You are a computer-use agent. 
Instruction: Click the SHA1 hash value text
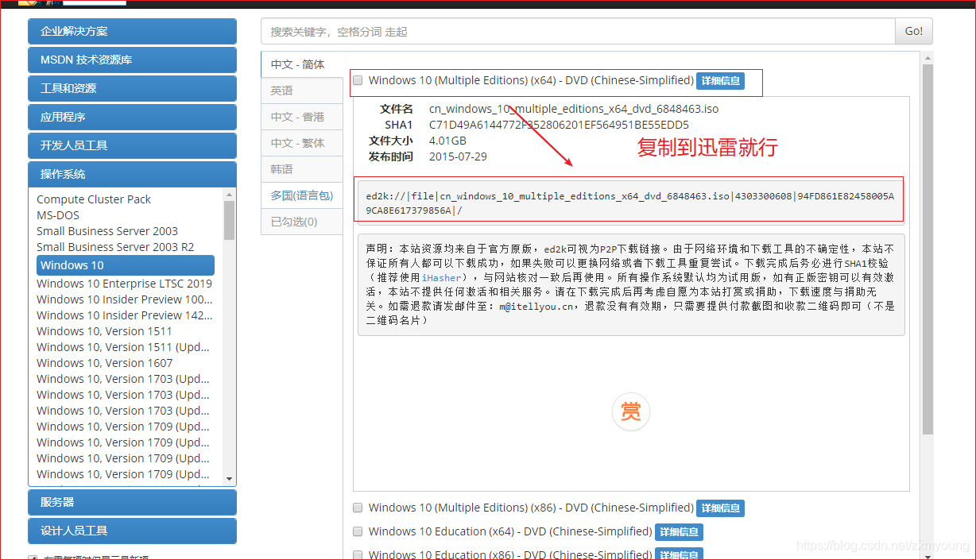559,125
